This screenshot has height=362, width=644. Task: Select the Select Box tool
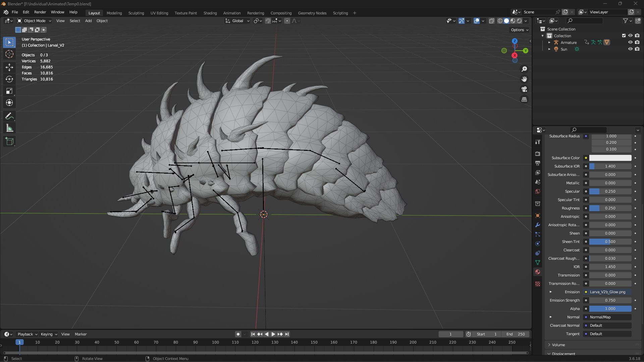pyautogui.click(x=9, y=42)
